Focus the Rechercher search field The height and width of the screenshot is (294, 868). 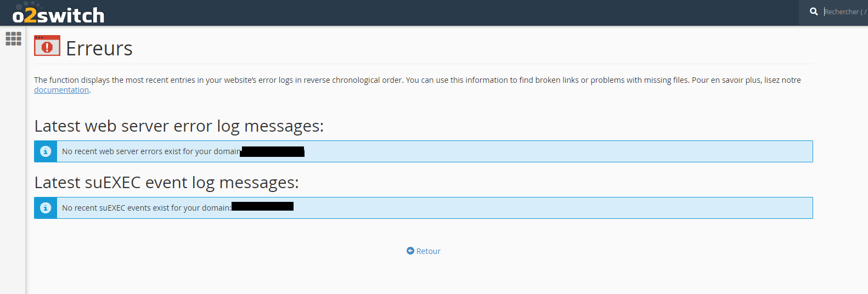click(x=845, y=12)
